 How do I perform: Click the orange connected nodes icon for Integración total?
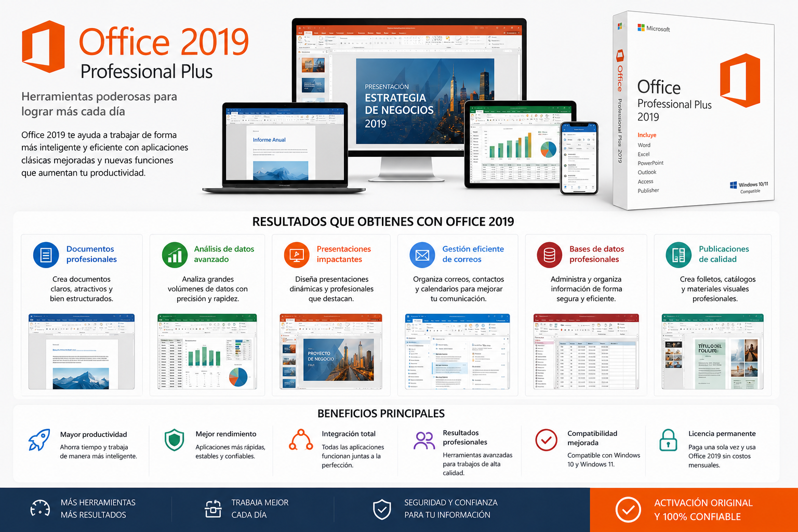(x=301, y=440)
